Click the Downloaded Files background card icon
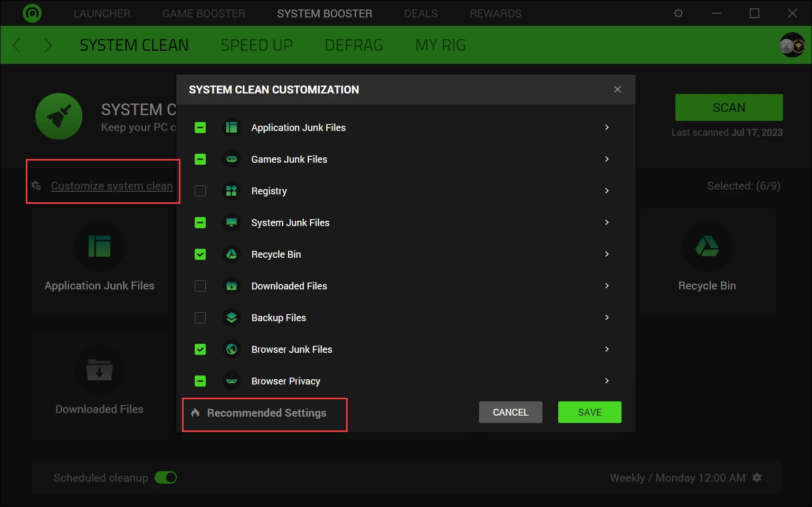The width and height of the screenshot is (812, 507). (x=100, y=370)
